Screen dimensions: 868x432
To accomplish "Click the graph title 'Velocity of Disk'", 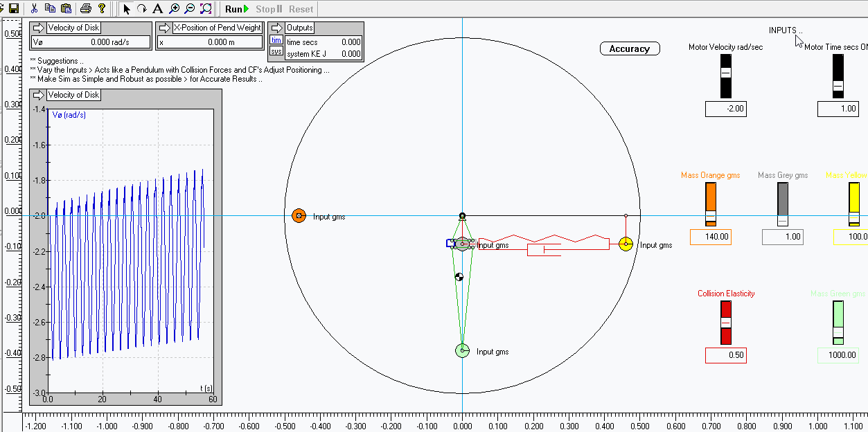I will point(73,95).
